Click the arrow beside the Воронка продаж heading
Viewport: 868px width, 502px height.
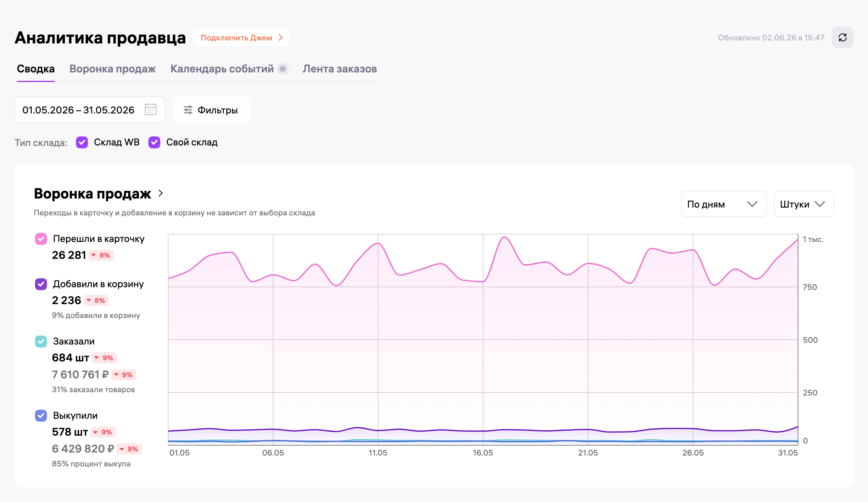click(x=161, y=193)
